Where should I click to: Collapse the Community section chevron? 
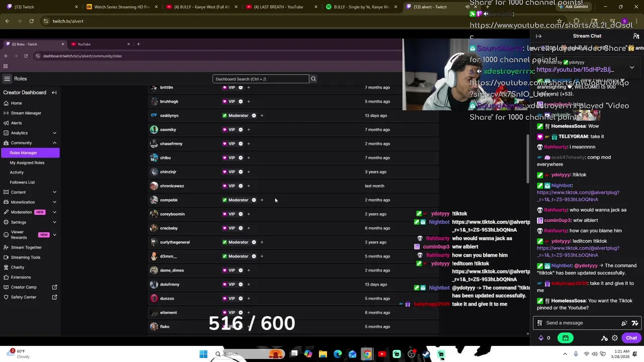(x=54, y=143)
